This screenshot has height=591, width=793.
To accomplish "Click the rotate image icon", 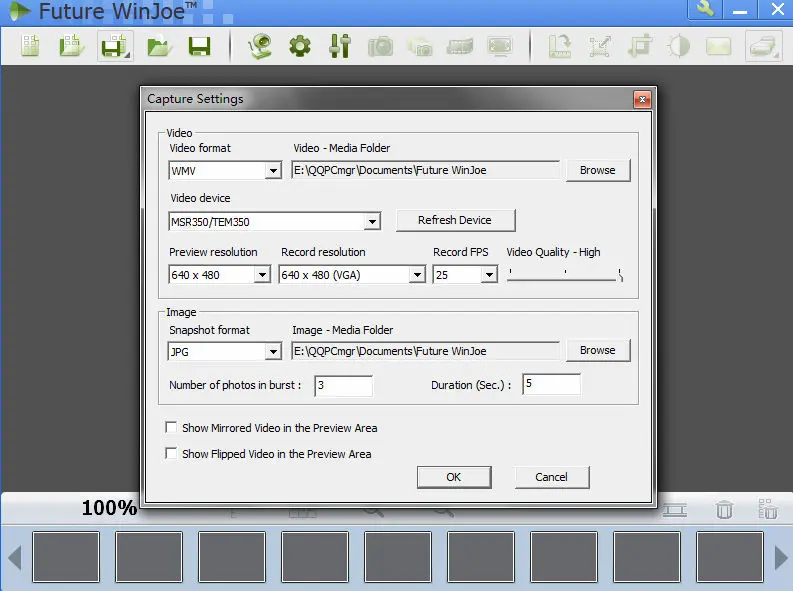I will [x=560, y=46].
